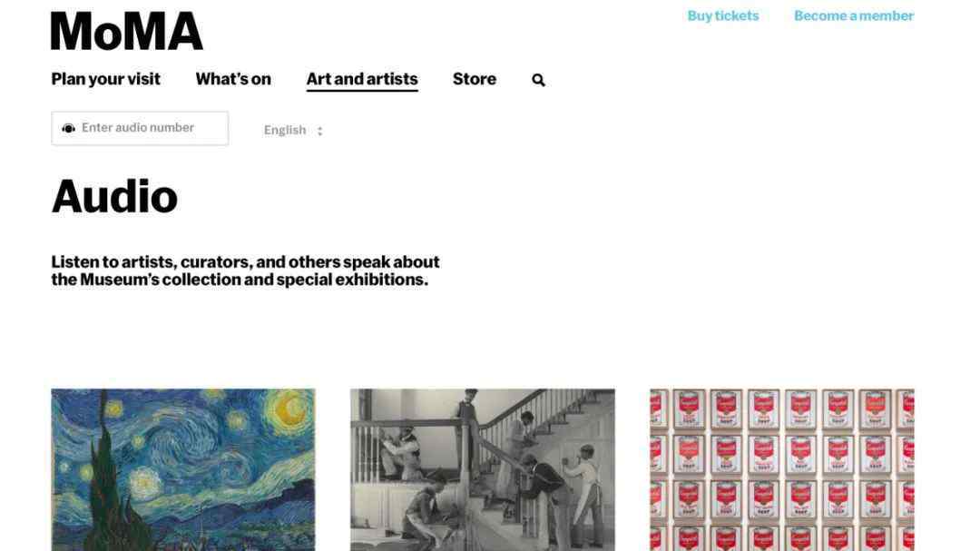Select the Art and artists menu item
Image resolution: width=980 pixels, height=551 pixels.
(362, 80)
